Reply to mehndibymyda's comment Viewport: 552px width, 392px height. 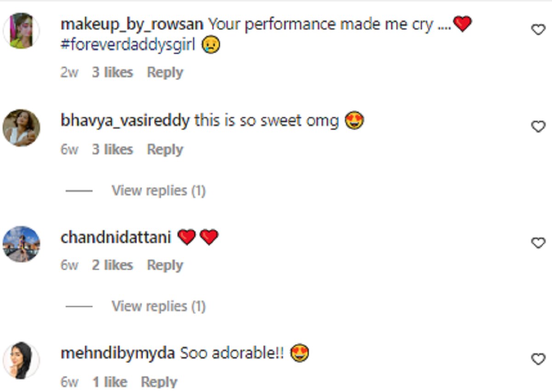point(159,381)
